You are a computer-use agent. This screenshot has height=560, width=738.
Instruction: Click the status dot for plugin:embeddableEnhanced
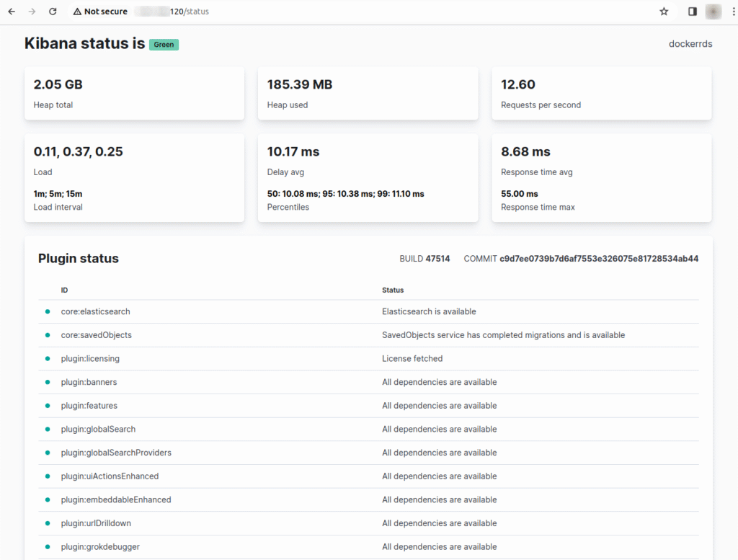tap(48, 499)
